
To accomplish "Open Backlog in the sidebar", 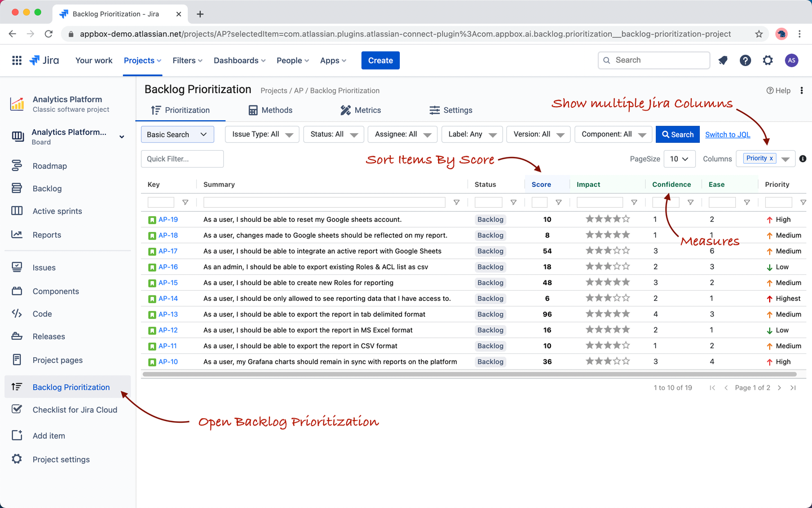I will (x=47, y=189).
